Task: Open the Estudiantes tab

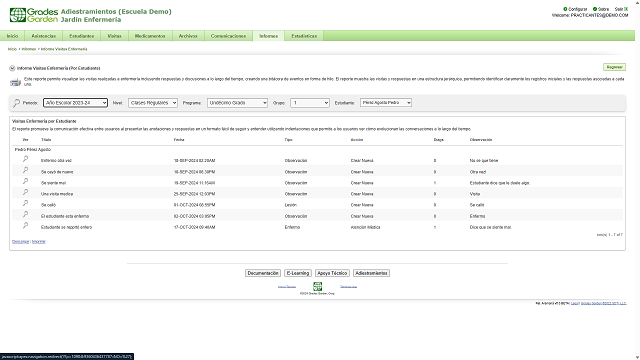Action: click(82, 36)
